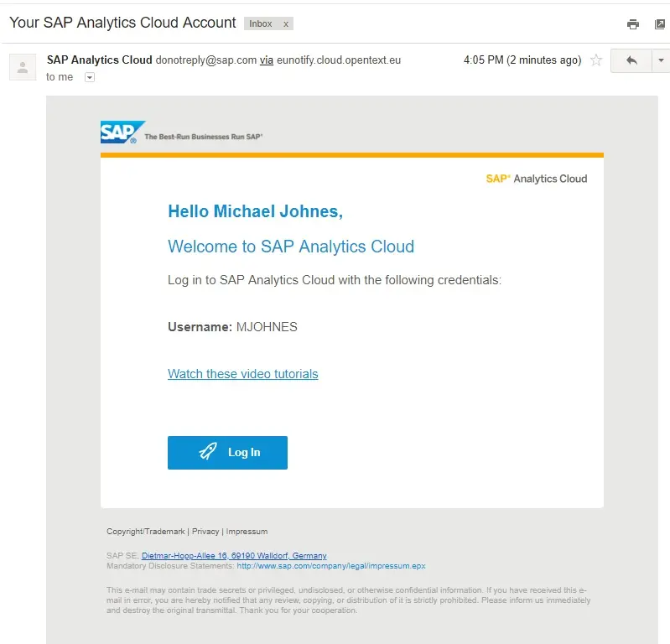Click the sender's profile avatar

[x=23, y=67]
